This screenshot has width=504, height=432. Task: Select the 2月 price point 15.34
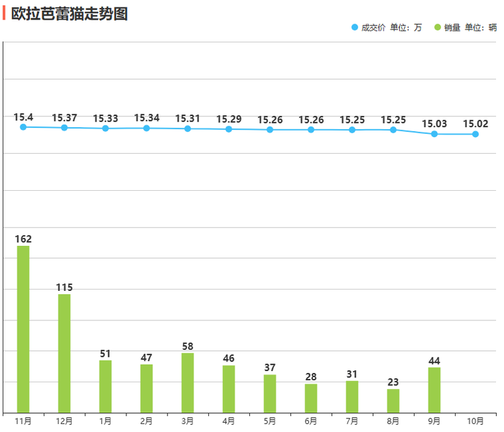tap(146, 128)
